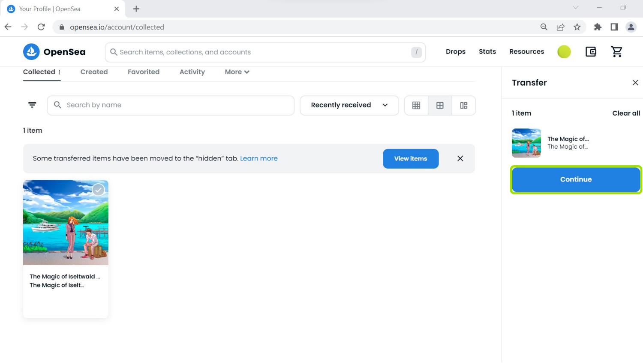Open the Learn more link
This screenshot has width=643, height=364.
pos(259,158)
